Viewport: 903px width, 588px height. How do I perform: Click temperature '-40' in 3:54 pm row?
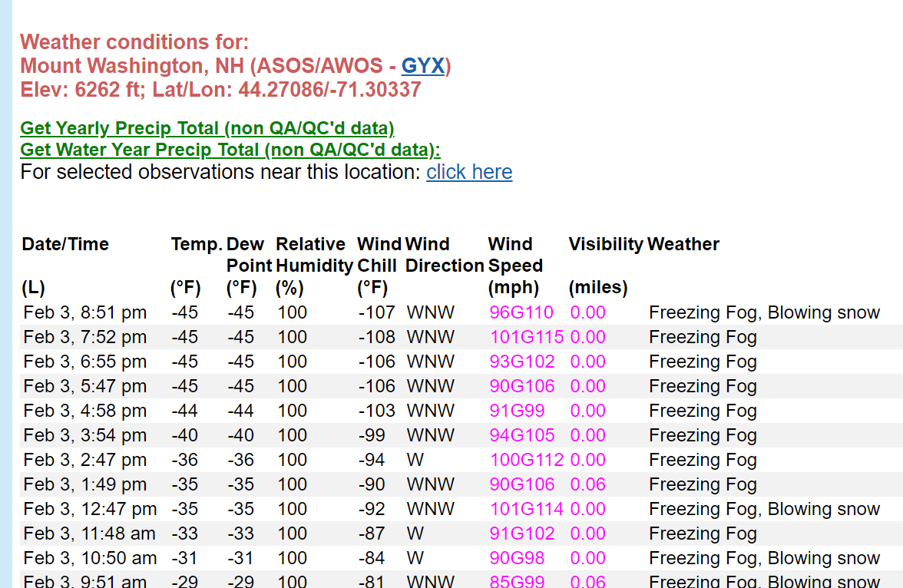184,435
